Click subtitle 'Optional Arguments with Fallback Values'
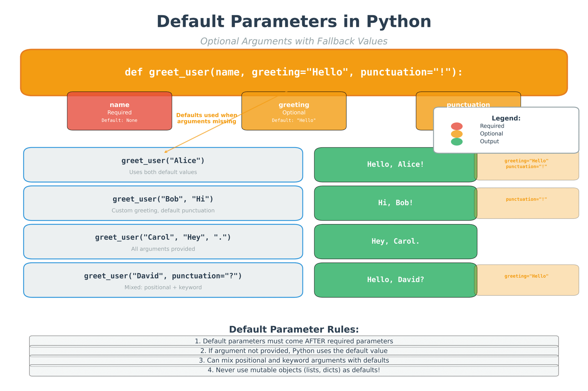This screenshot has height=391, width=588. click(x=294, y=41)
